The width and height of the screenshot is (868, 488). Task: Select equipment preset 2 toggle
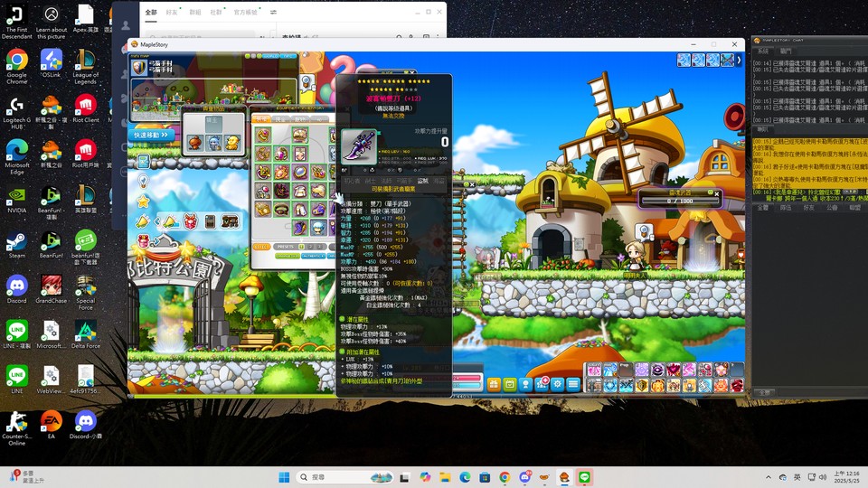pyautogui.click(x=310, y=247)
